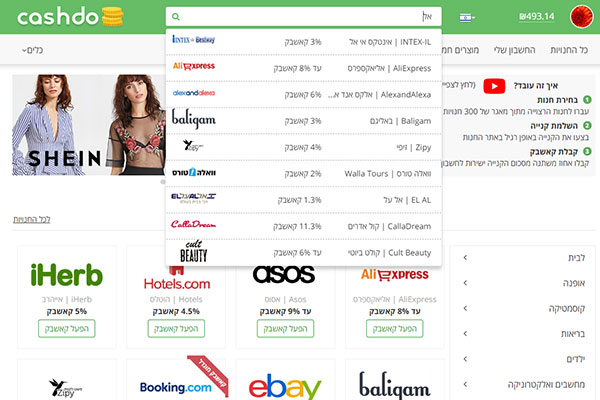Screen dimensions: 600x400
Task: Click the AliExpress logo in the suggestions list
Action: 193,66
